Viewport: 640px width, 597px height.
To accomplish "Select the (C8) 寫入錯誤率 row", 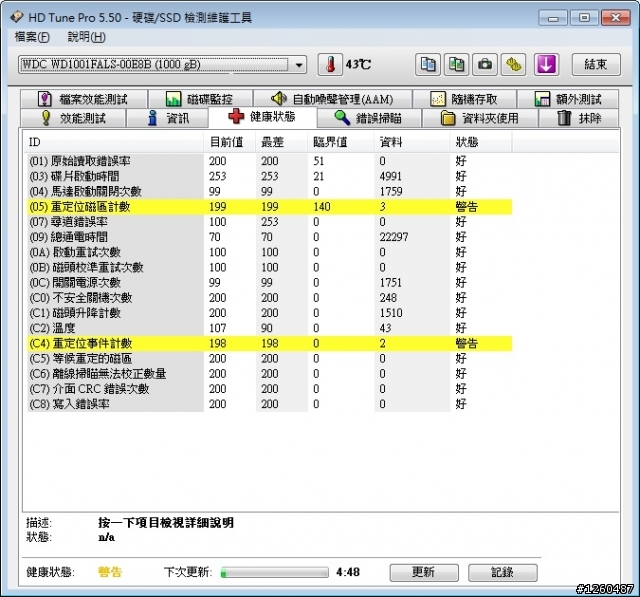I will pos(269,404).
